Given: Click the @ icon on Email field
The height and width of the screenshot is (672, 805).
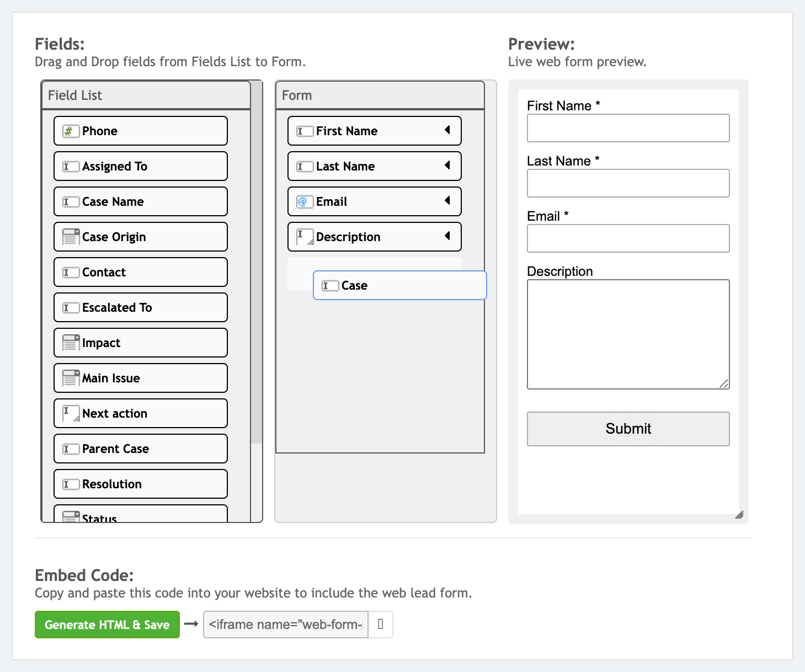Looking at the screenshot, I should pos(304,202).
